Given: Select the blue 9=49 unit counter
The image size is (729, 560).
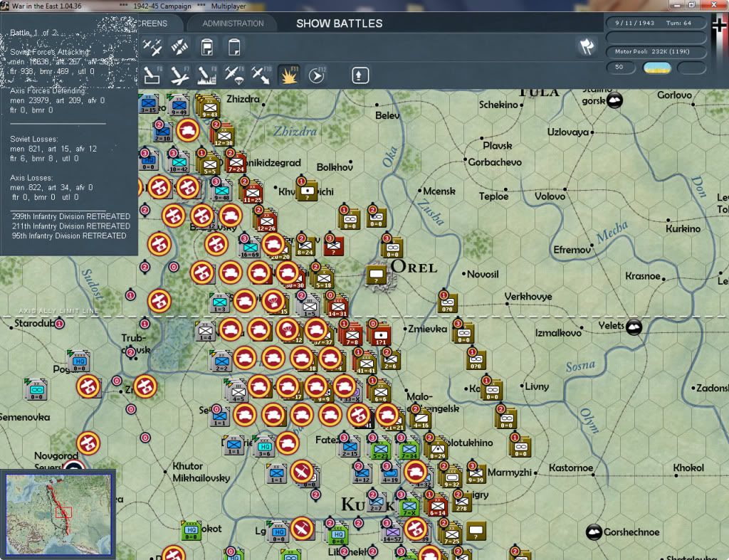Looking at the screenshot, I should pyautogui.click(x=179, y=105).
